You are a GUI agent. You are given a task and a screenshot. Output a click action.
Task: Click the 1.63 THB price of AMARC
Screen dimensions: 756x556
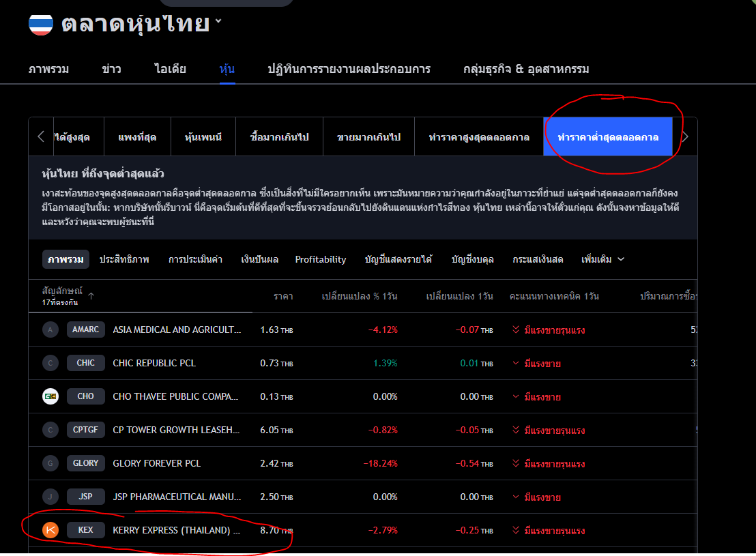[x=276, y=330]
